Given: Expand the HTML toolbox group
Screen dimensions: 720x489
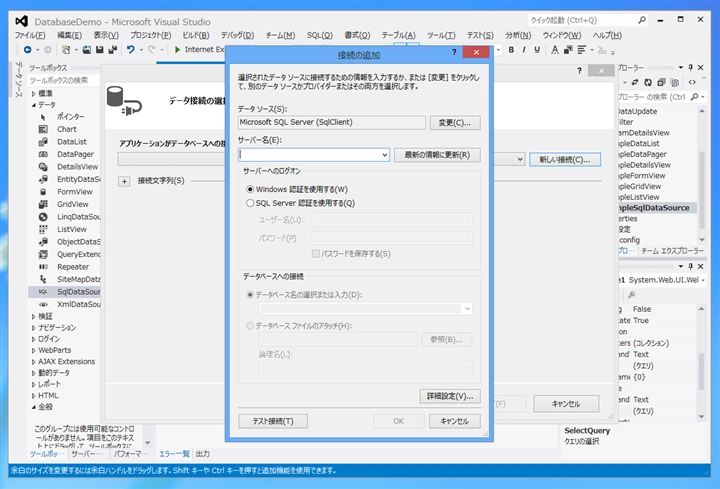Looking at the screenshot, I should pyautogui.click(x=34, y=396).
